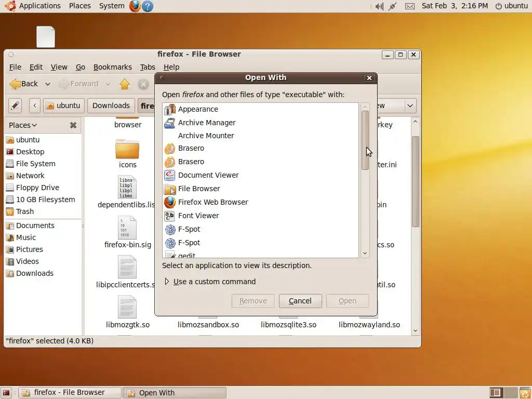Select the second F-Spot entry

click(260, 243)
